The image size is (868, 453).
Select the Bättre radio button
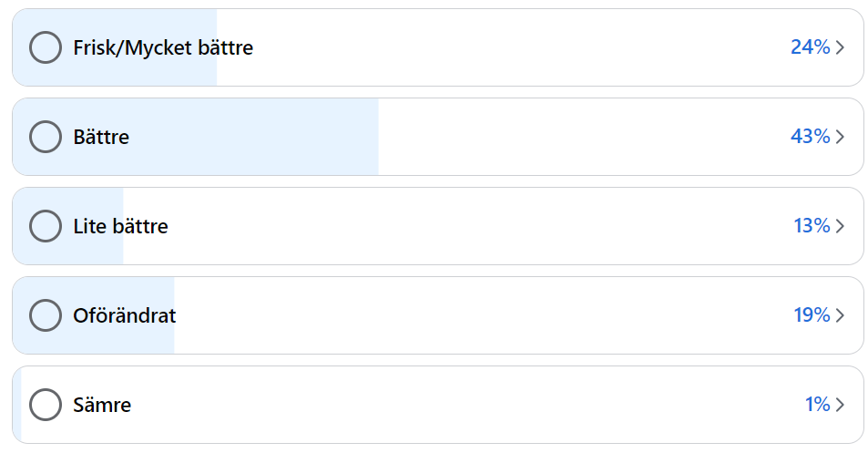[46, 137]
